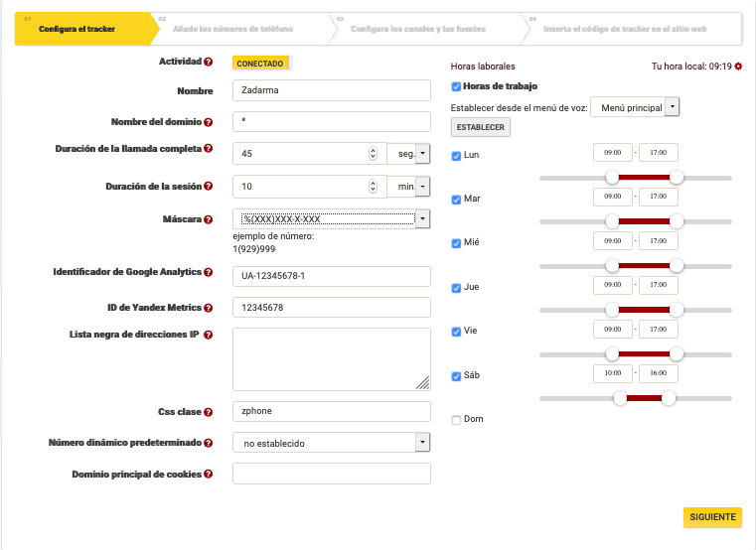Focus the Nombre field containing Zadarma
The height and width of the screenshot is (550, 756).
click(331, 90)
